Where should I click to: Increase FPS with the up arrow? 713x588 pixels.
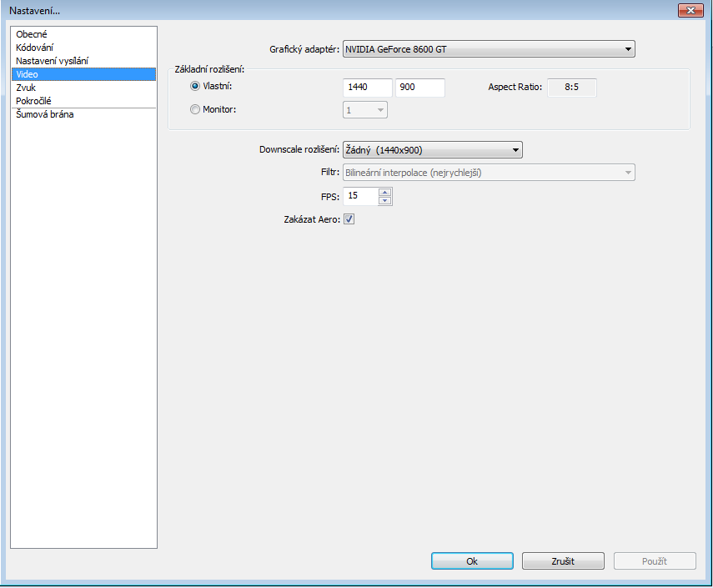(x=384, y=192)
